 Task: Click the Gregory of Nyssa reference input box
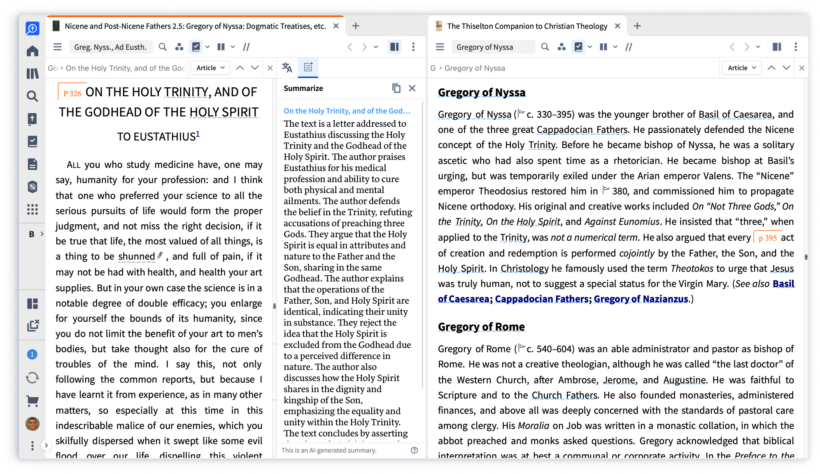pyautogui.click(x=492, y=47)
